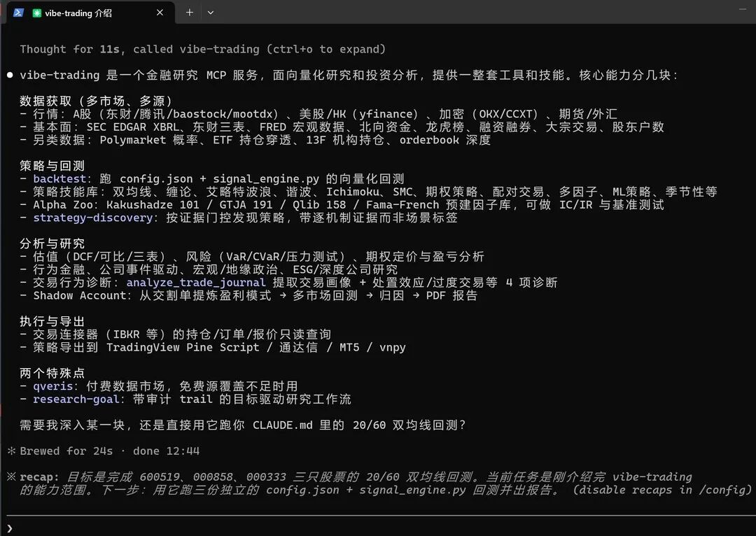The width and height of the screenshot is (756, 536).
Task: Click the '❯' prompt chevron
Action: pos(10,529)
